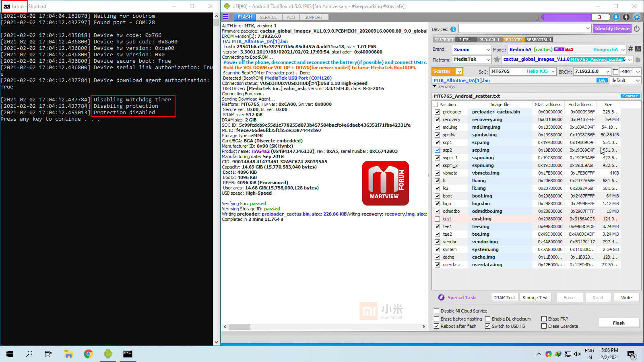Viewport: 644px width, 362px height.
Task: Click the power icon beside Identify Device
Action: tap(637, 29)
